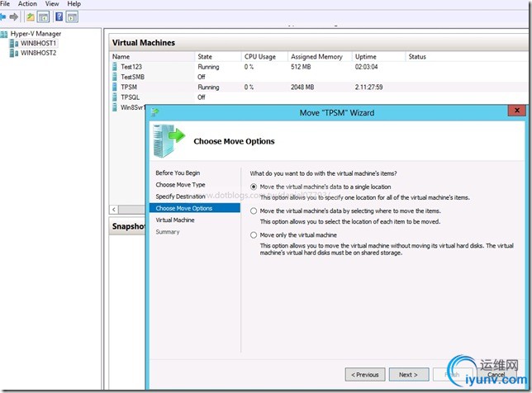
Task: Click the '2048 MB' assigned memory cell
Action: coord(302,88)
